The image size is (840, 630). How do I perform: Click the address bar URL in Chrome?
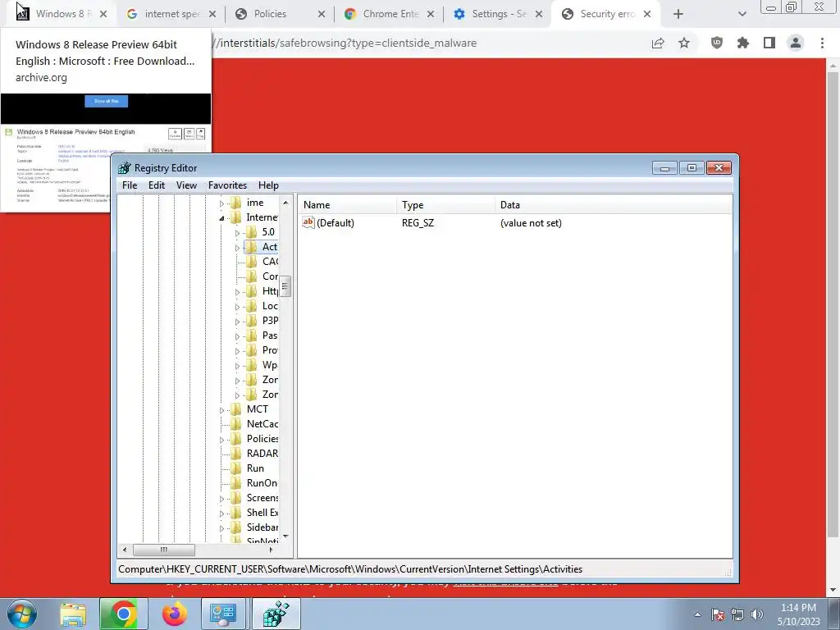pyautogui.click(x=345, y=43)
